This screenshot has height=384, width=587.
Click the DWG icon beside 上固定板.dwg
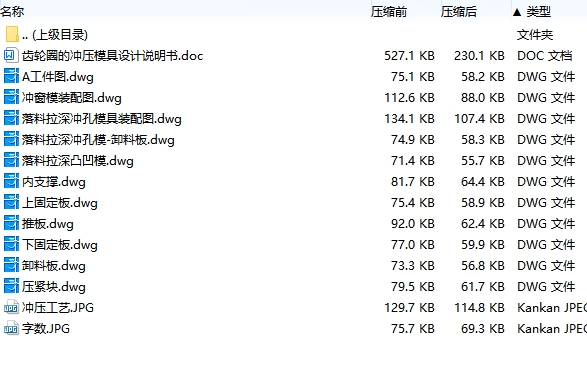[11, 202]
